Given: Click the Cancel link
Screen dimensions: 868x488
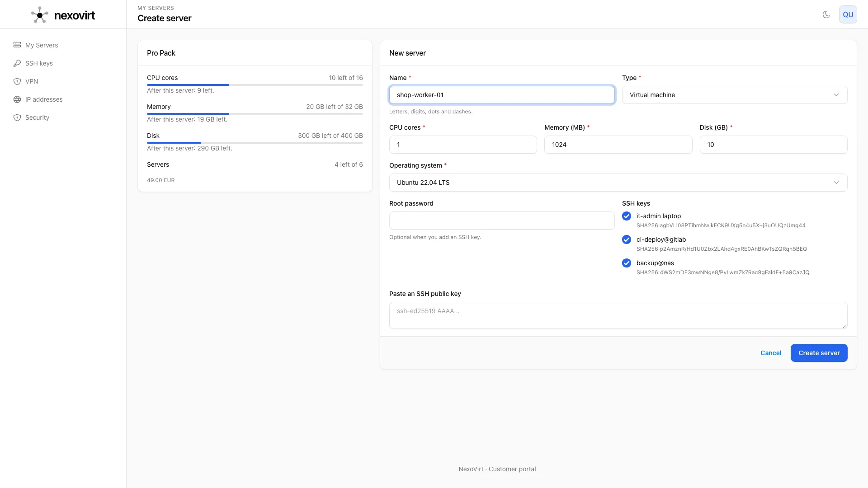Looking at the screenshot, I should click(x=770, y=353).
